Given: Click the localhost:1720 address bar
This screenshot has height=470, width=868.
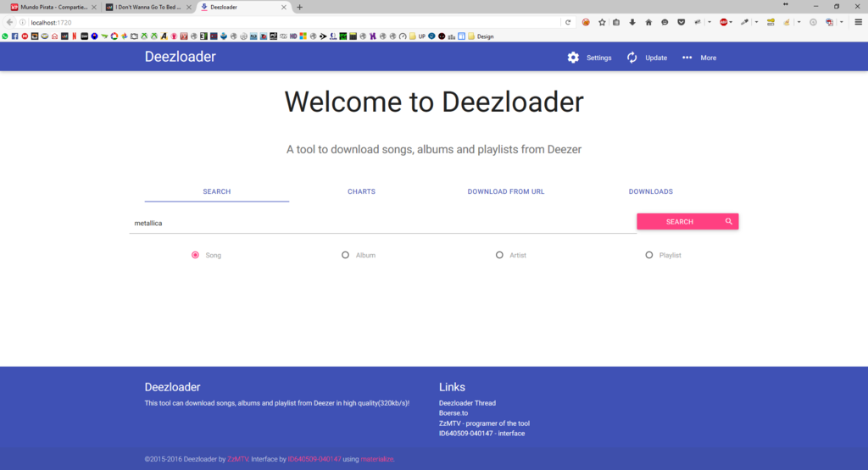Looking at the screenshot, I should click(293, 22).
